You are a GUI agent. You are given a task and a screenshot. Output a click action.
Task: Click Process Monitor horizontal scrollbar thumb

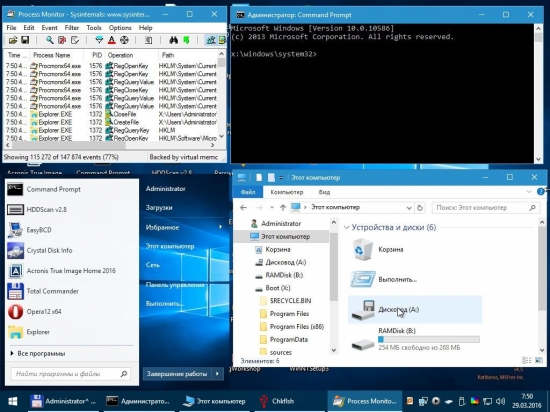pos(68,145)
